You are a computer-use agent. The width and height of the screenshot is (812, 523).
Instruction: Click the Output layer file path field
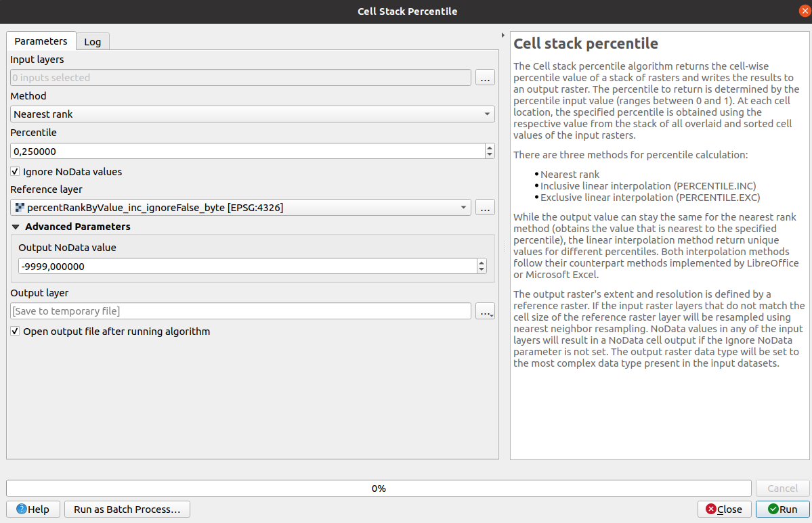pyautogui.click(x=240, y=311)
